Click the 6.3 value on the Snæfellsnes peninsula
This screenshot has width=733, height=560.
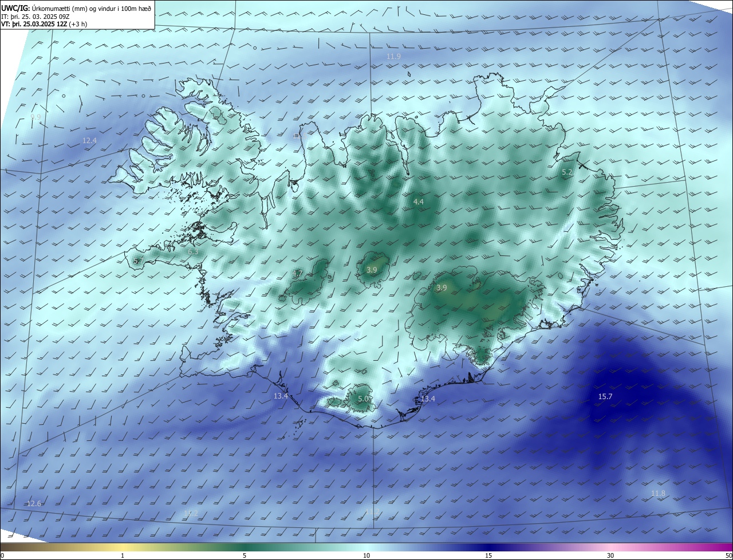193,251
